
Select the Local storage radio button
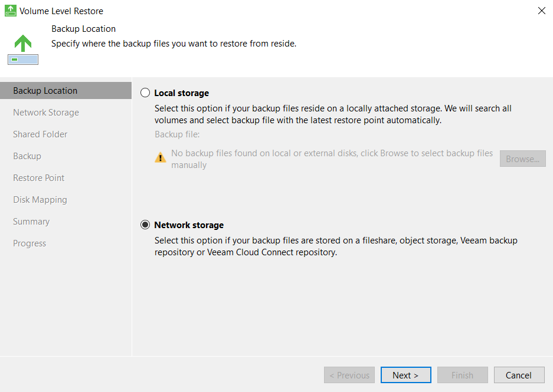[x=145, y=93]
